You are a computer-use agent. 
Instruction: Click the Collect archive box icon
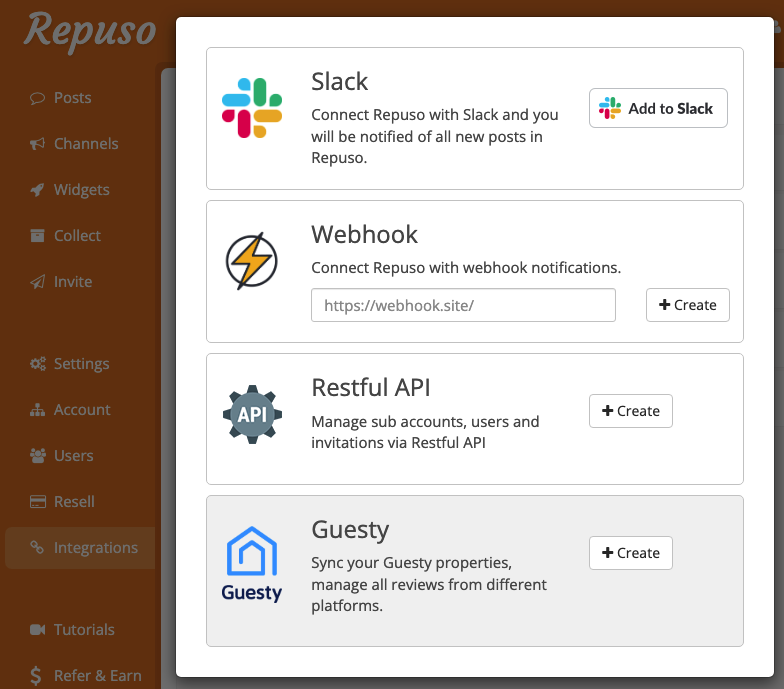(x=37, y=236)
